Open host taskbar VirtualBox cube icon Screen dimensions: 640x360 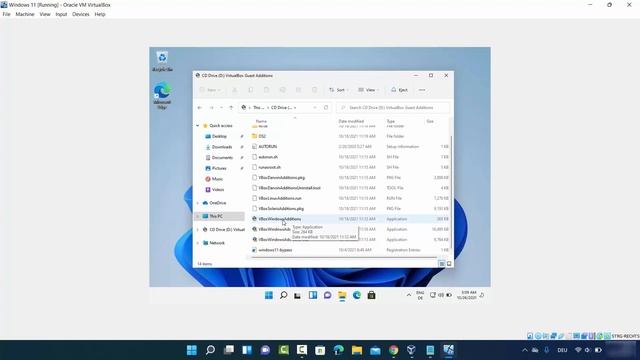click(411, 350)
